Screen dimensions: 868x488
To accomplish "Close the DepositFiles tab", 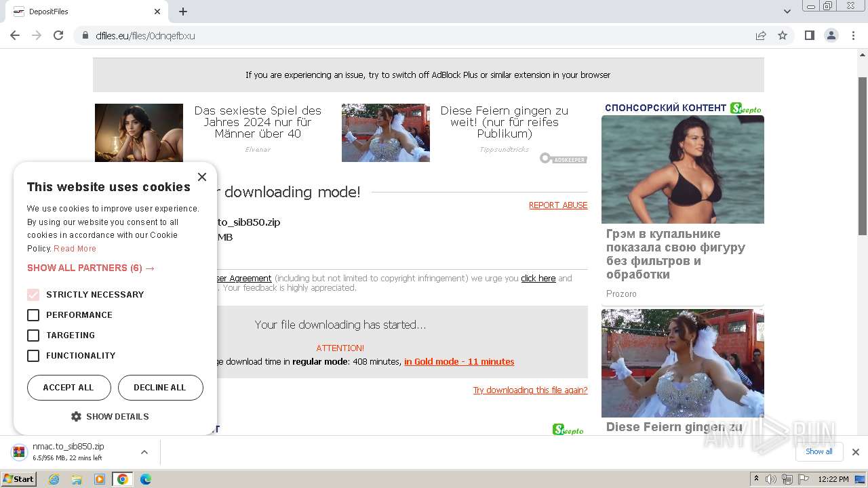I will (157, 12).
